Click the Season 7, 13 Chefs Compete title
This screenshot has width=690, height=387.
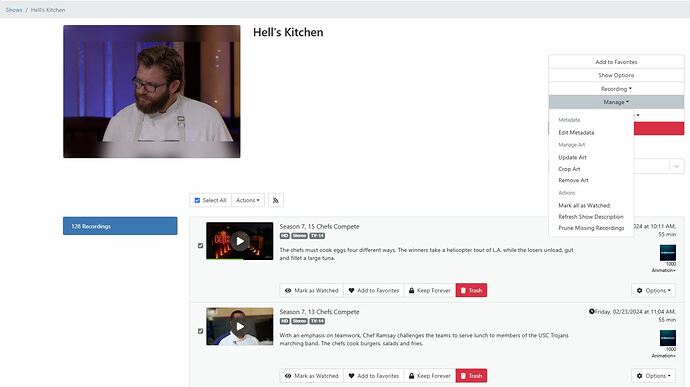pyautogui.click(x=319, y=312)
